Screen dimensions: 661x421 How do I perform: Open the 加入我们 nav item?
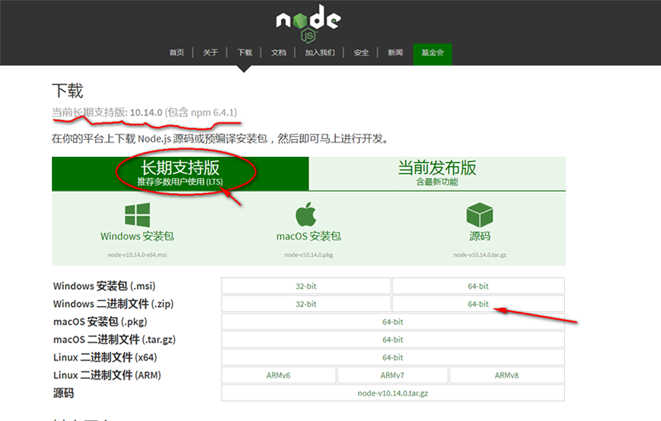(320, 53)
